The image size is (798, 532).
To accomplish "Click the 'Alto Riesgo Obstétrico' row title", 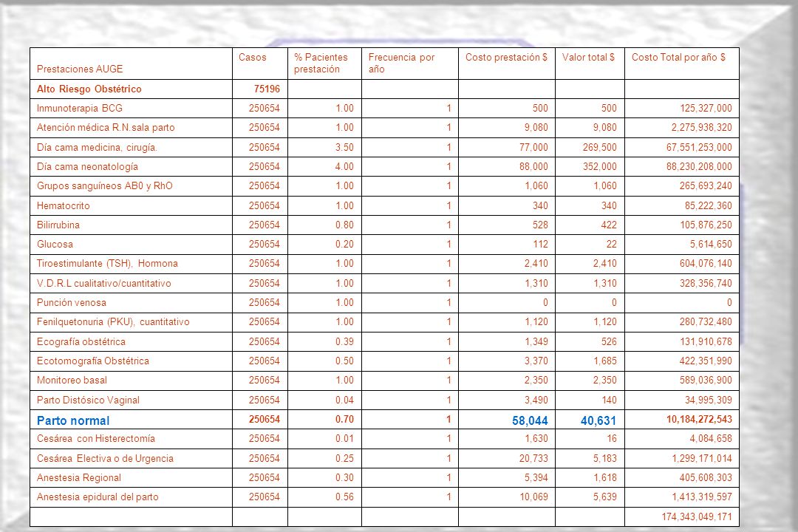I will 89,89.
